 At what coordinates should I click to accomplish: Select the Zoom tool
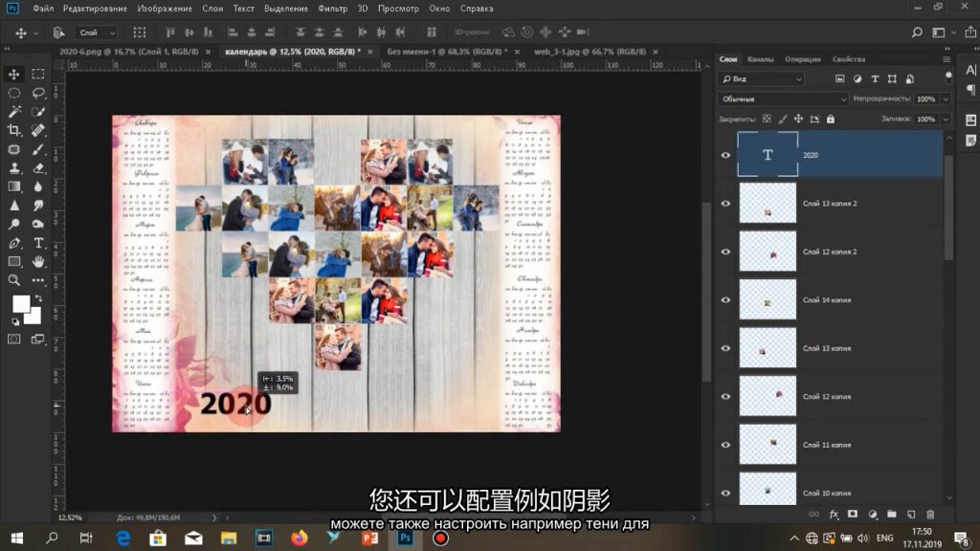[x=13, y=280]
